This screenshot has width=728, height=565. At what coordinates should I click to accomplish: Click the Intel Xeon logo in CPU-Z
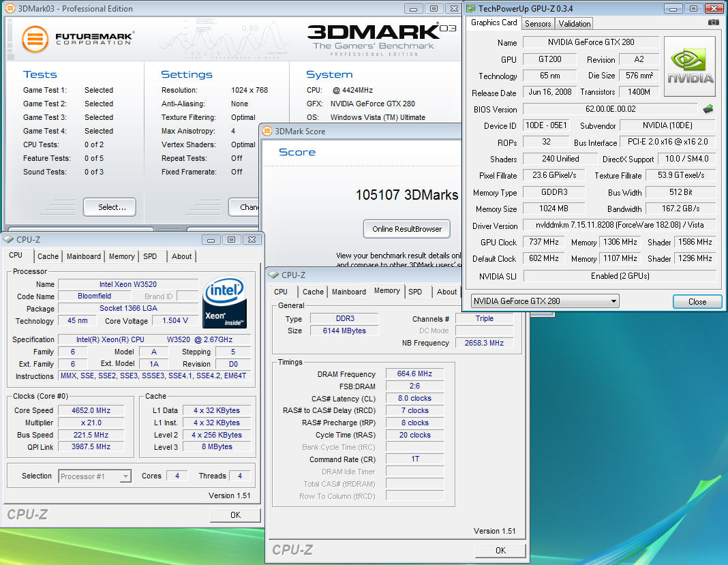(x=225, y=303)
